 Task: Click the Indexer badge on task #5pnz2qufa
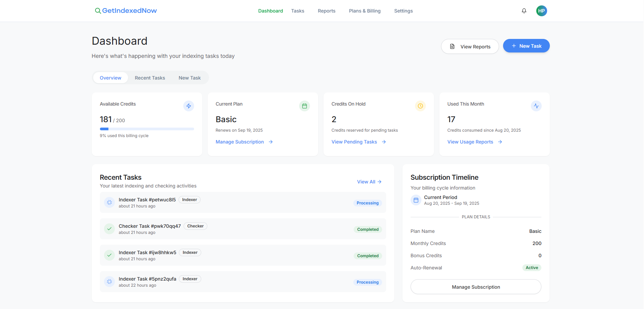190,279
